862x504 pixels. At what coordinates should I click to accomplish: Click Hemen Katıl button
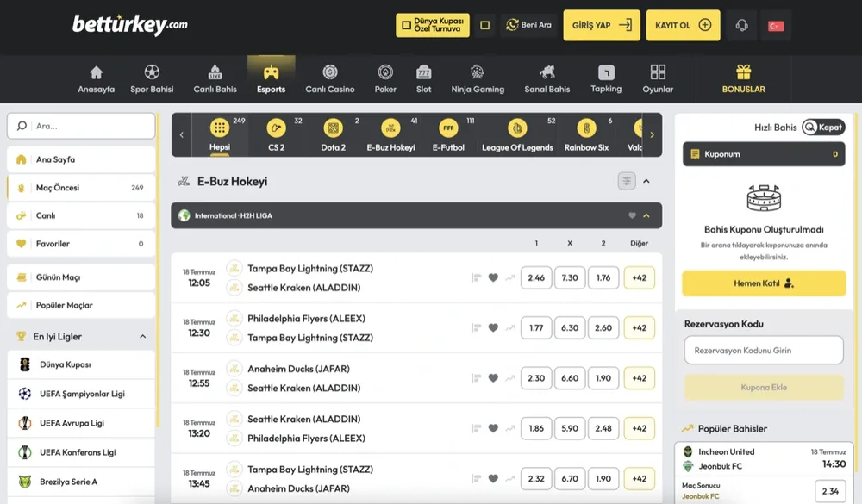coord(764,283)
